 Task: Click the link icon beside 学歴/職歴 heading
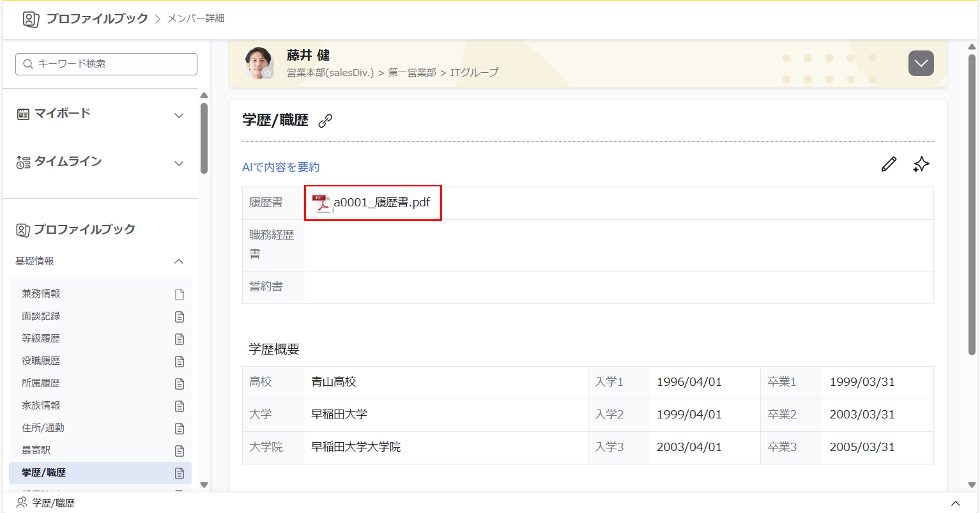[325, 121]
